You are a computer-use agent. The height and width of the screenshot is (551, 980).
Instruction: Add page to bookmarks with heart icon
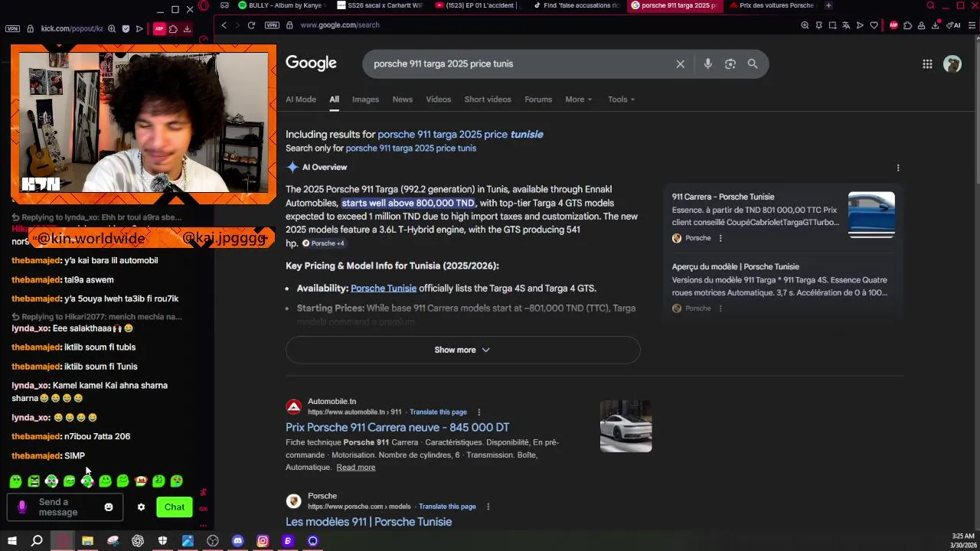[874, 25]
